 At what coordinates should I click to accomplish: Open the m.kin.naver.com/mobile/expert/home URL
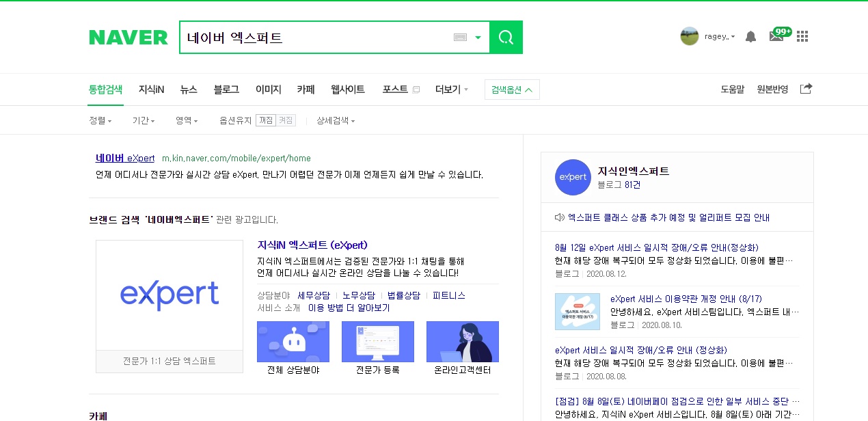236,159
